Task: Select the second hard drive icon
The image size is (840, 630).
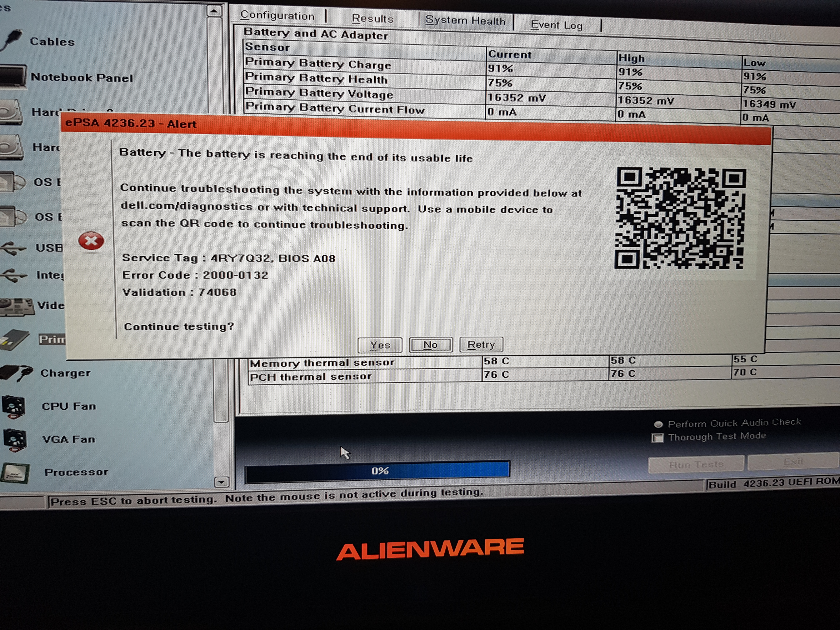Action: click(x=11, y=147)
